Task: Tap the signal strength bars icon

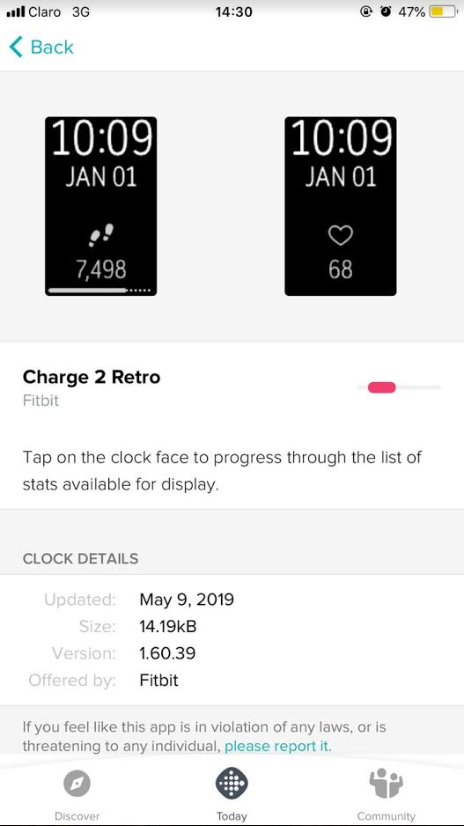Action: [x=15, y=12]
